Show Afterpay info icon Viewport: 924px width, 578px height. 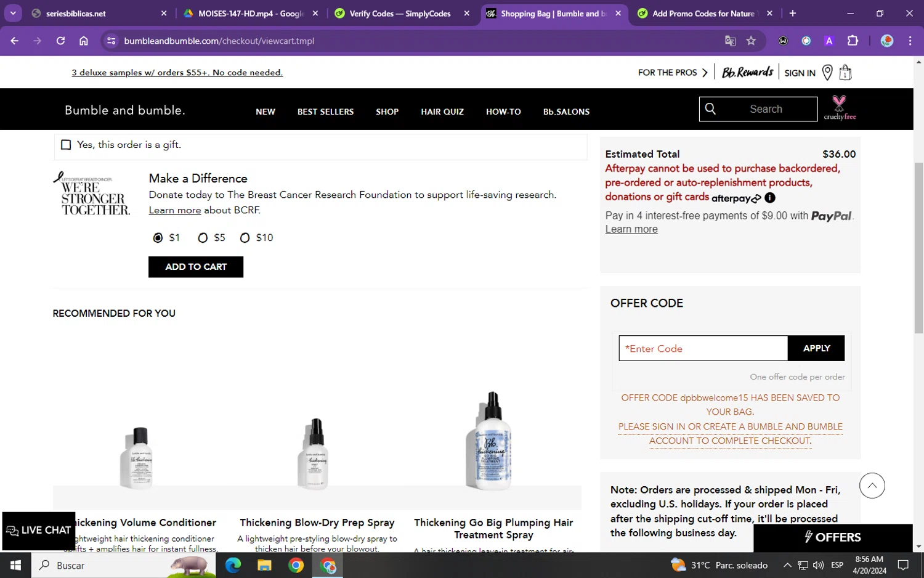(x=770, y=198)
